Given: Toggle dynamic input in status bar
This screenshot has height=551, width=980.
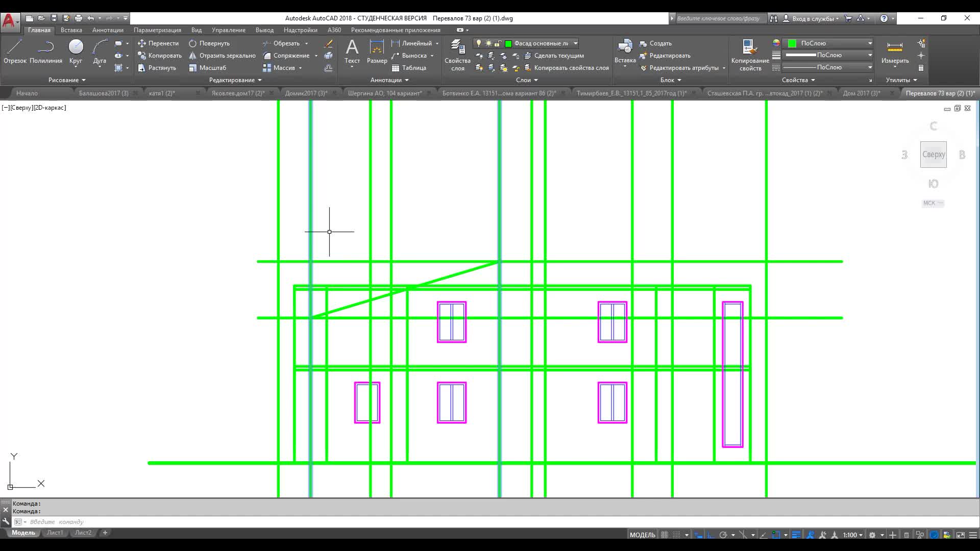Looking at the screenshot, I should pos(698,535).
